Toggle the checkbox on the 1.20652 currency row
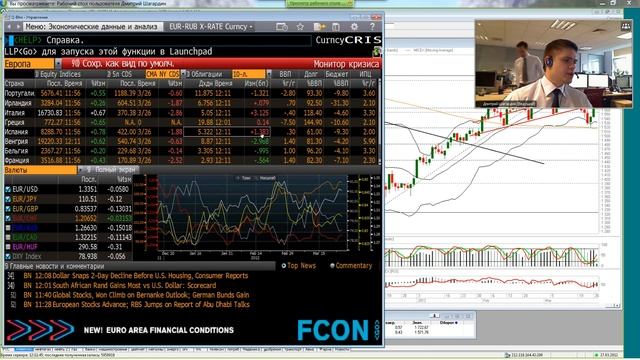 coord(8,218)
